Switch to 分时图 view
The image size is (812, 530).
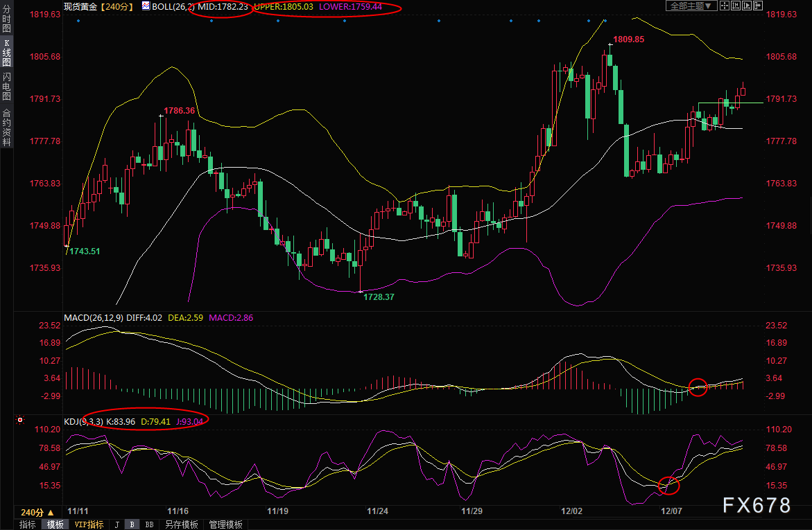[x=7, y=19]
